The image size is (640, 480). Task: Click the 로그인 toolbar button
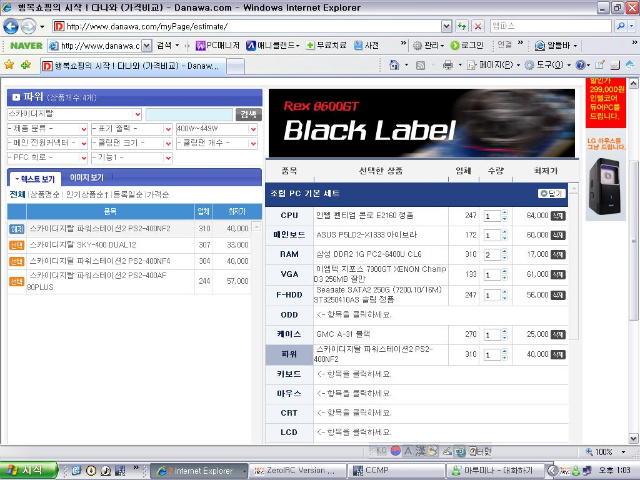(x=467, y=46)
